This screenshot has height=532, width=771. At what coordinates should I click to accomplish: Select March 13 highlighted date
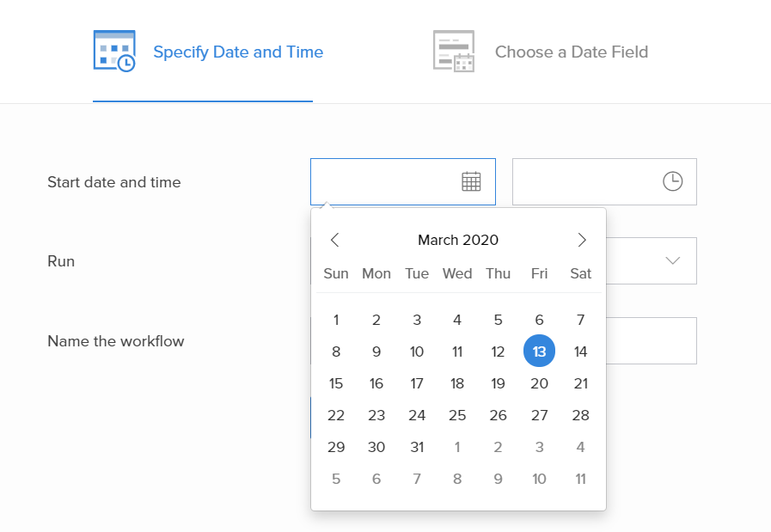click(539, 352)
